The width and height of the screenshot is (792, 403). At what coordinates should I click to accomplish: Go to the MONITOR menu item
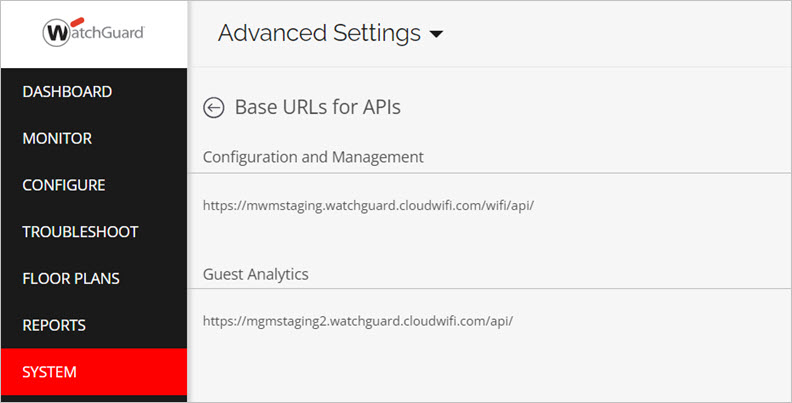click(57, 139)
